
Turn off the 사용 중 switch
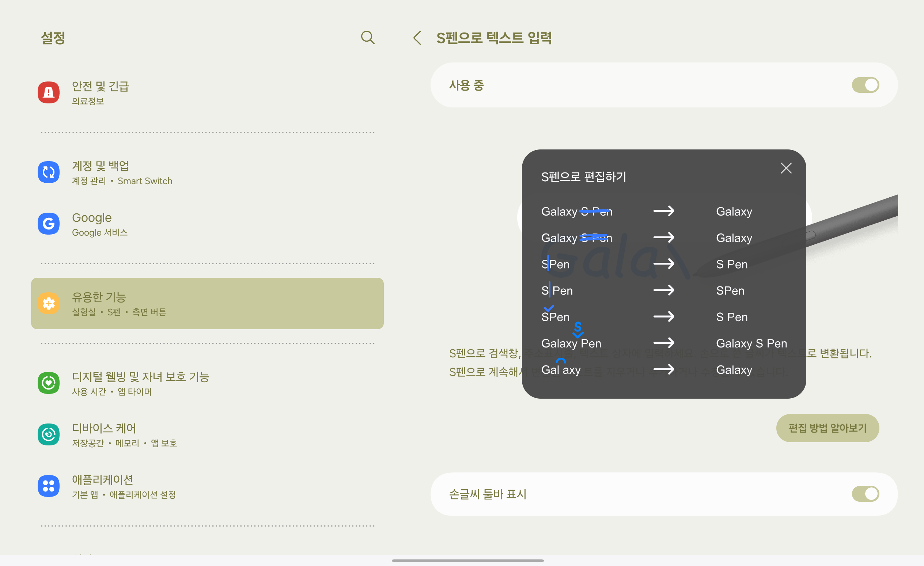pyautogui.click(x=865, y=85)
